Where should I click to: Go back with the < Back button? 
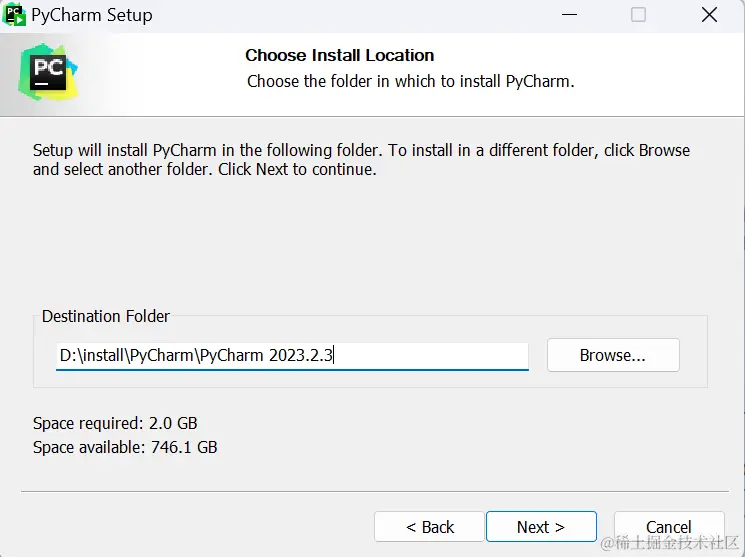[430, 527]
